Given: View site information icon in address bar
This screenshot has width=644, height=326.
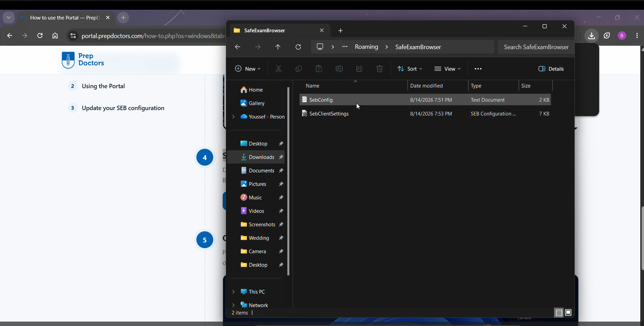Looking at the screenshot, I should [73, 36].
